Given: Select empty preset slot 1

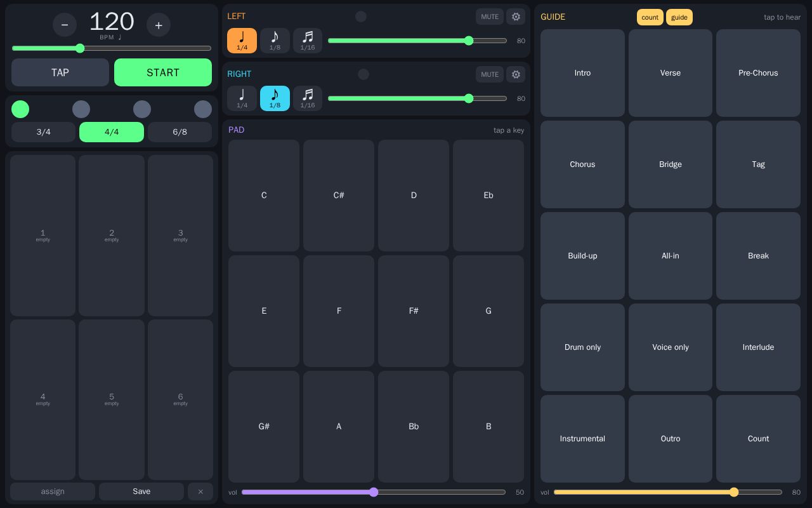Looking at the screenshot, I should (43, 236).
